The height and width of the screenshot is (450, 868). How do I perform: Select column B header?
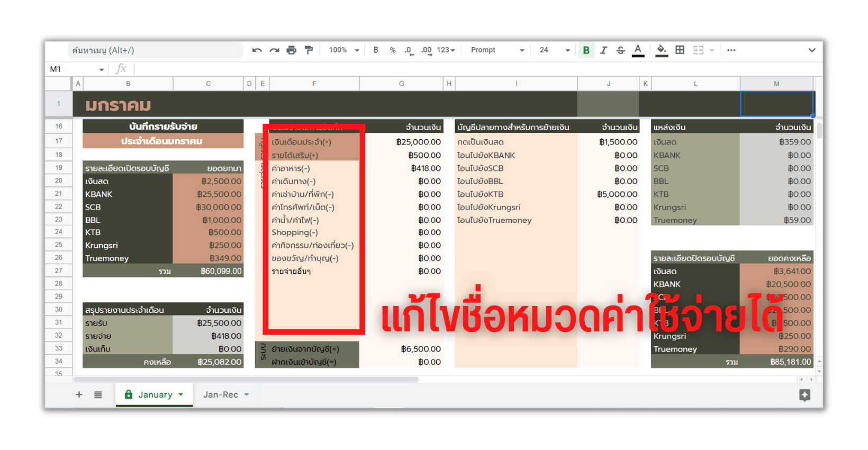pos(128,84)
